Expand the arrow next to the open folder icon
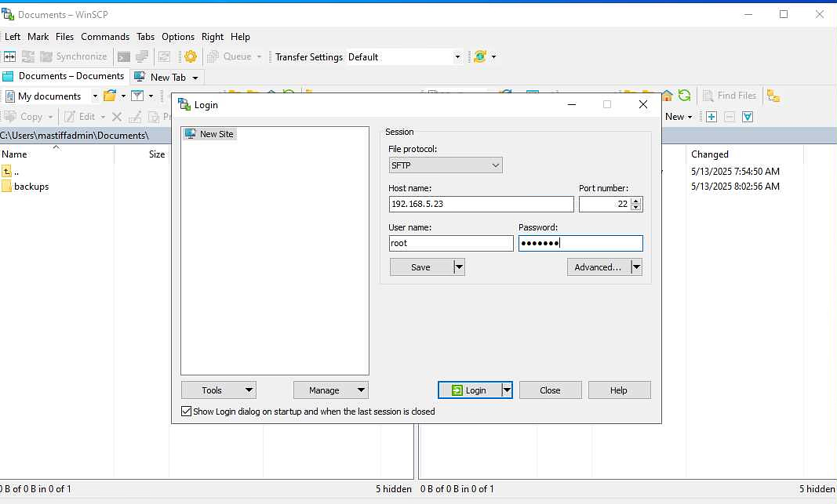The image size is (837, 504). 123,96
